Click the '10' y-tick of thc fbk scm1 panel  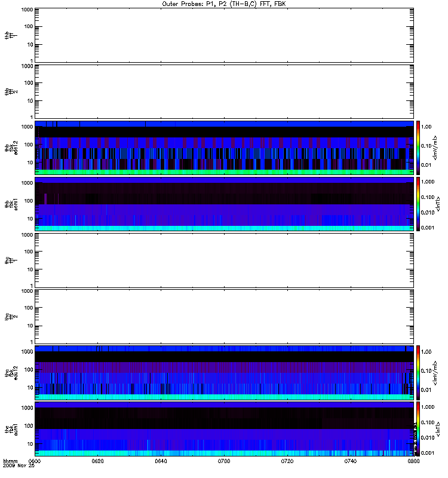point(30,444)
